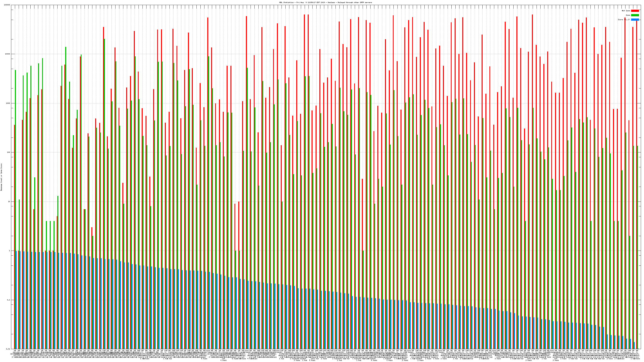Click the 100000 y-axis tick label
The height and width of the screenshot is (362, 644).
(x=7, y=5)
